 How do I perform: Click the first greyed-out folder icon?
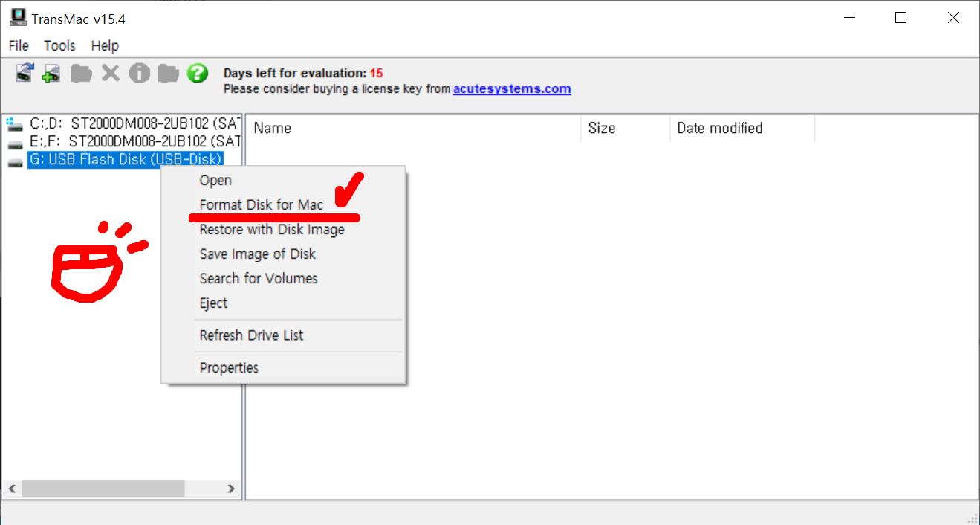[x=81, y=73]
